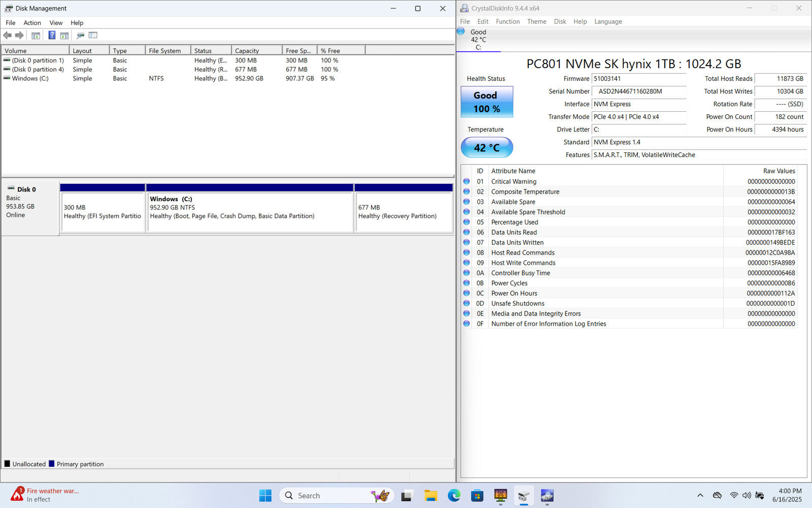Open the Action menu in Disk Management
The image size is (812, 508).
tap(32, 23)
